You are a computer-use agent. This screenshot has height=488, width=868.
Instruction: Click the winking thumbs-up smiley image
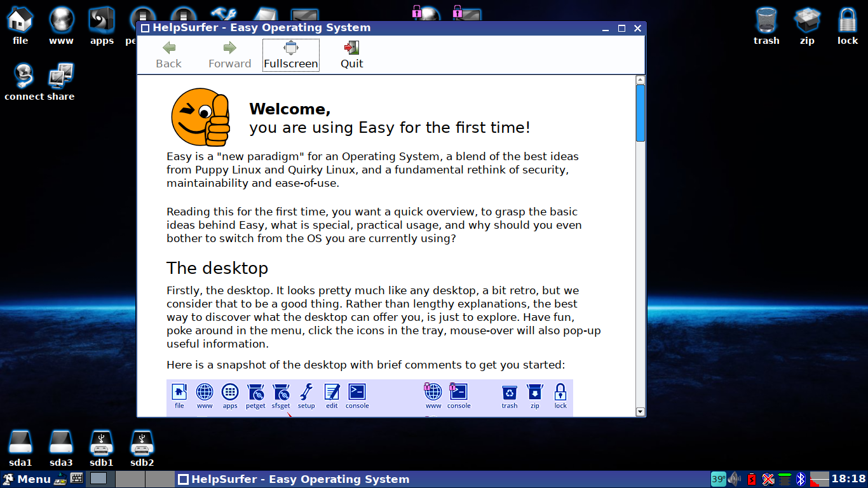tap(200, 117)
